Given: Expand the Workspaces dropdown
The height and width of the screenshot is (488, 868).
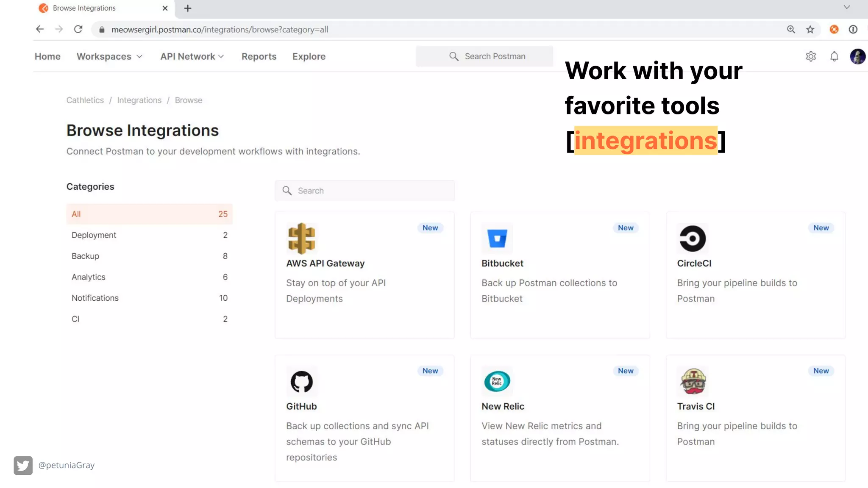Looking at the screenshot, I should pos(109,56).
